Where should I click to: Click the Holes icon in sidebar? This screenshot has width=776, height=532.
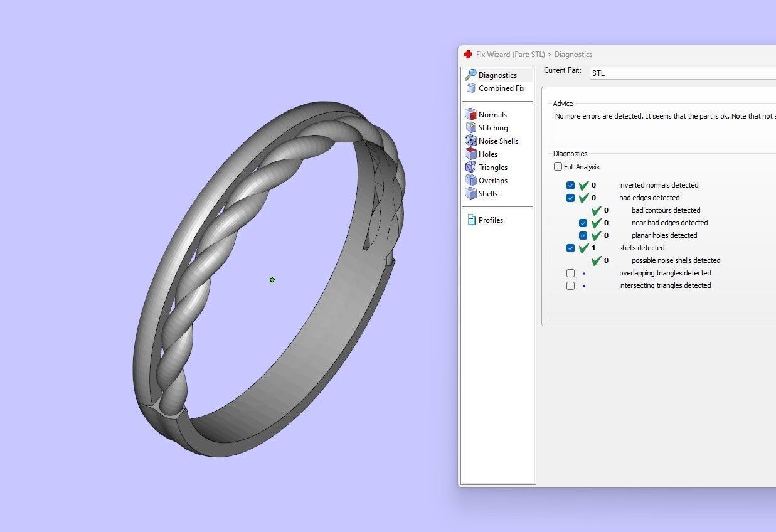pyautogui.click(x=470, y=154)
